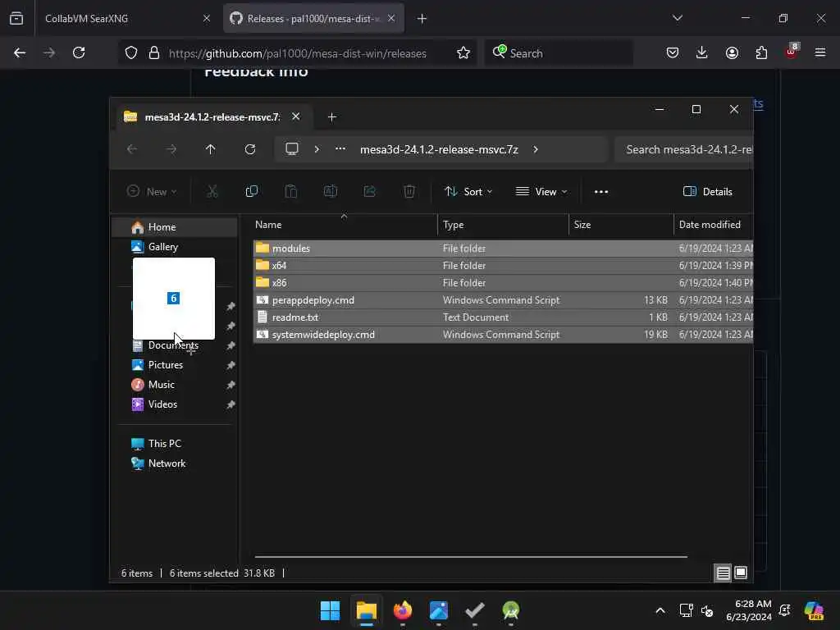Image resolution: width=840 pixels, height=630 pixels.
Task: Click the Cut scissors icon in Explorer toolbar
Action: (212, 191)
